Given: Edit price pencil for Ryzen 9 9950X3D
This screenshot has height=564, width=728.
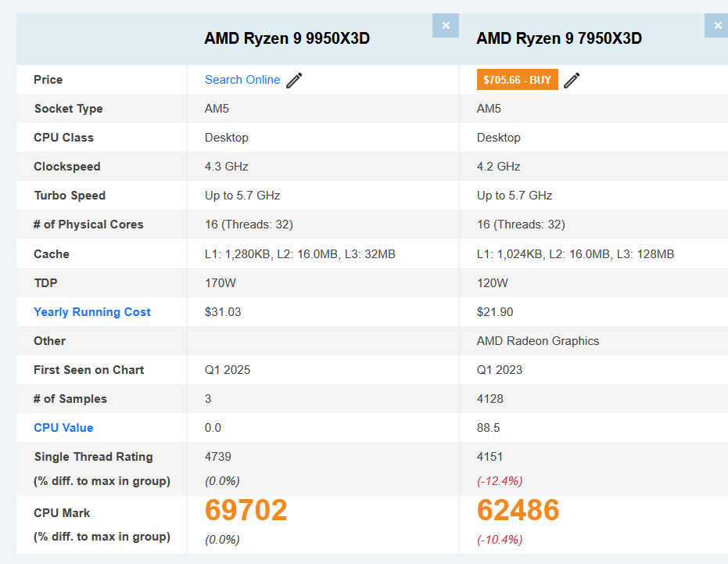Looking at the screenshot, I should click(x=294, y=80).
